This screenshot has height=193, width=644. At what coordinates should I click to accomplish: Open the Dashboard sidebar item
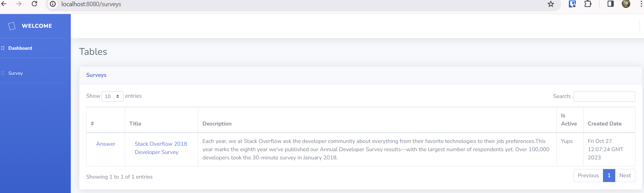[20, 48]
